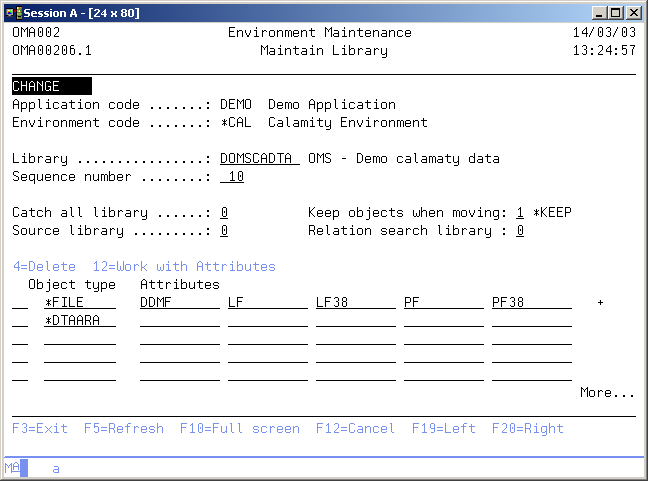Click the Relation search library value
Screen dimensions: 648x481
(x=520, y=231)
